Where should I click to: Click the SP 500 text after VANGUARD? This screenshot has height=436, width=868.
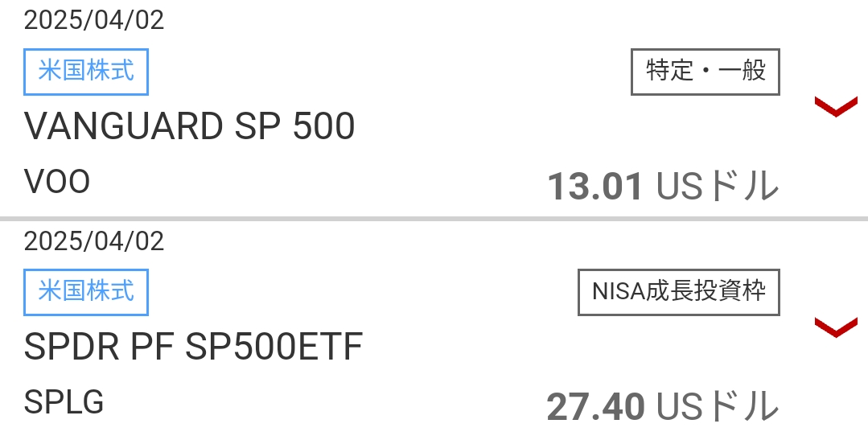(294, 126)
